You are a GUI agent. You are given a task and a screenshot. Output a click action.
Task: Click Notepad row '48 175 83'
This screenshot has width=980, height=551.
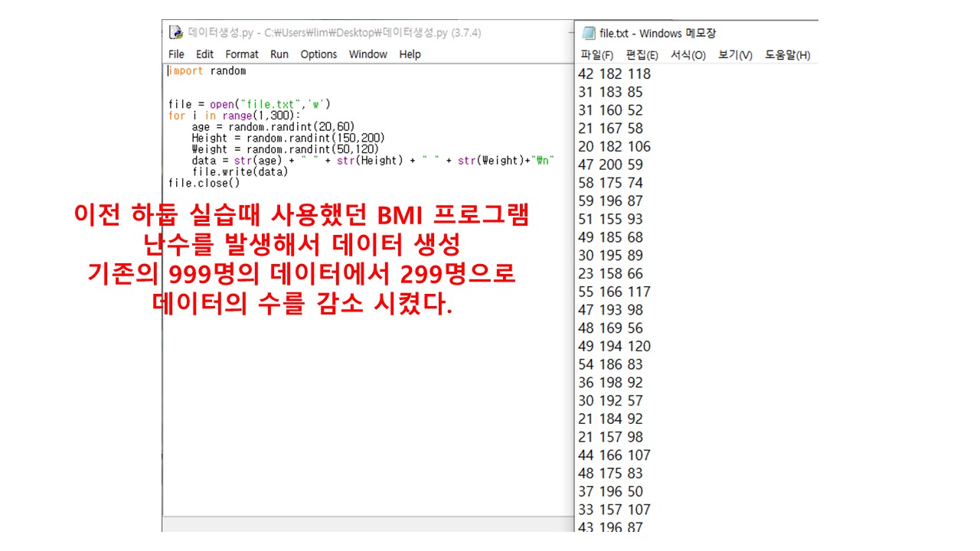[610, 474]
